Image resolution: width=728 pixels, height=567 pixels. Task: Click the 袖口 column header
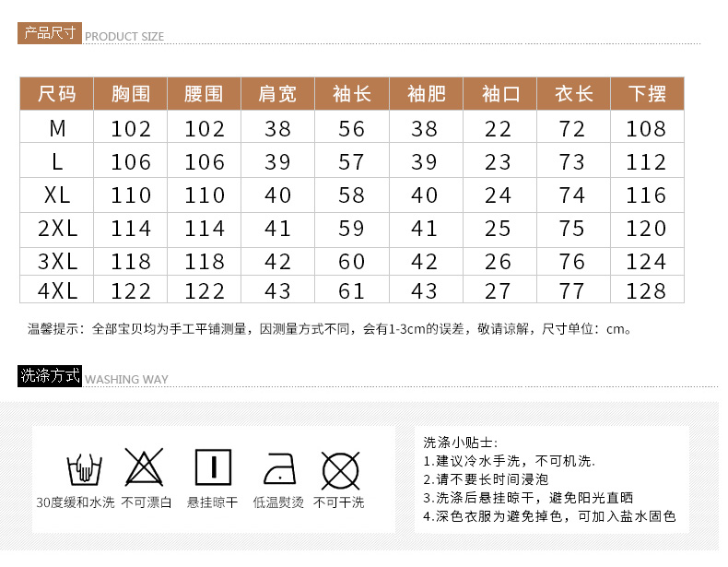click(500, 94)
